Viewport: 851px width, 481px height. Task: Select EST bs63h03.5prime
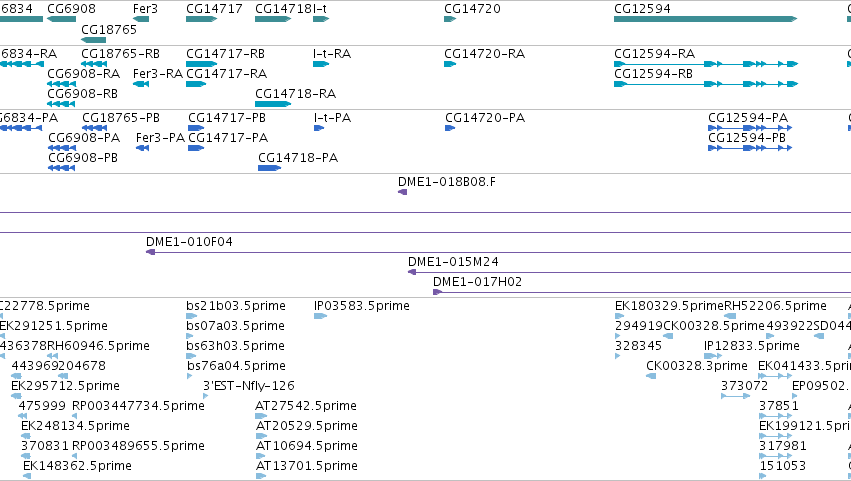[x=236, y=346]
